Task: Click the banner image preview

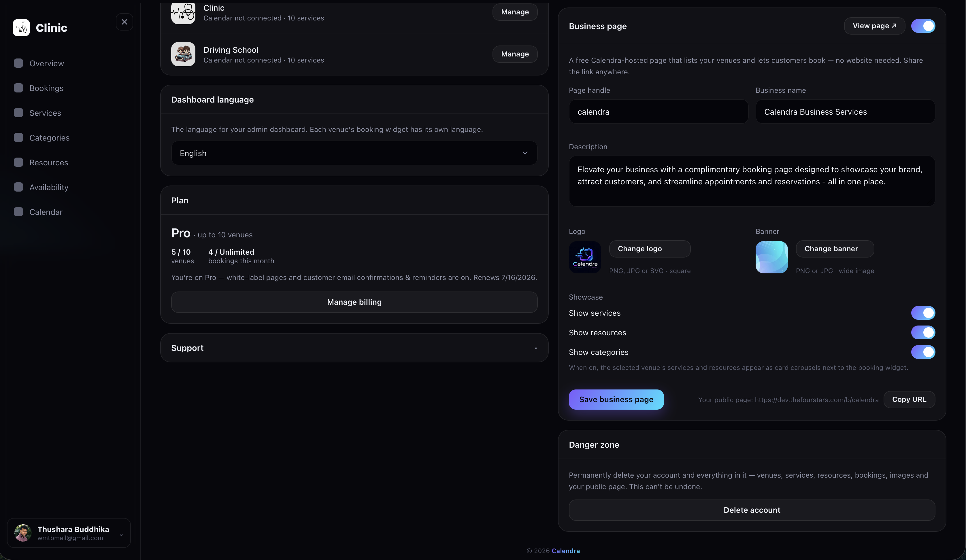Action: [x=772, y=257]
